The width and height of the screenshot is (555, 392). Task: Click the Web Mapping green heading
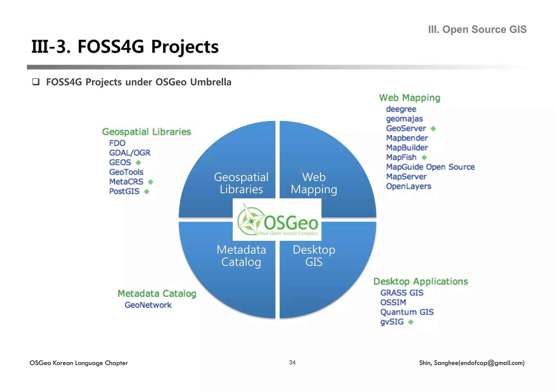[409, 98]
